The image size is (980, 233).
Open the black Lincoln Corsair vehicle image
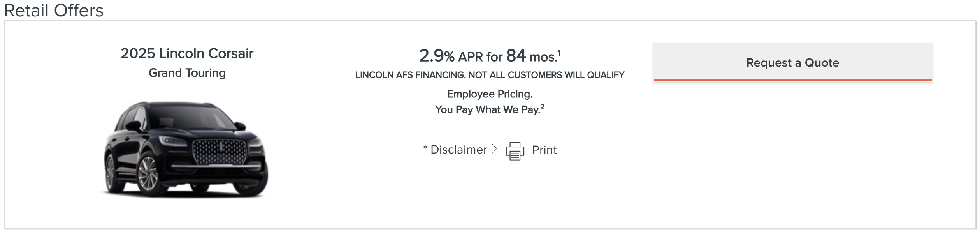186,149
